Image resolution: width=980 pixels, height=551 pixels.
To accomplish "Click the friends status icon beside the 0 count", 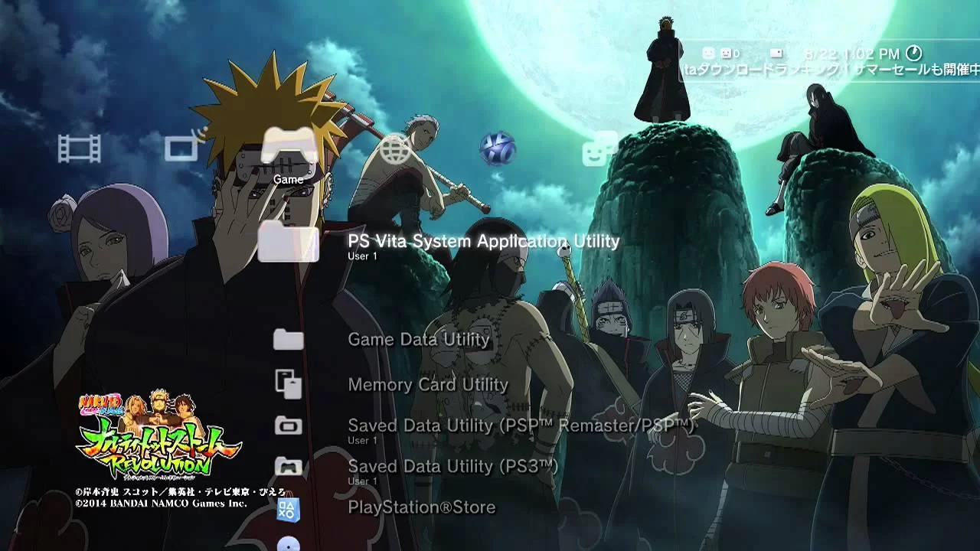I will 725,53.
